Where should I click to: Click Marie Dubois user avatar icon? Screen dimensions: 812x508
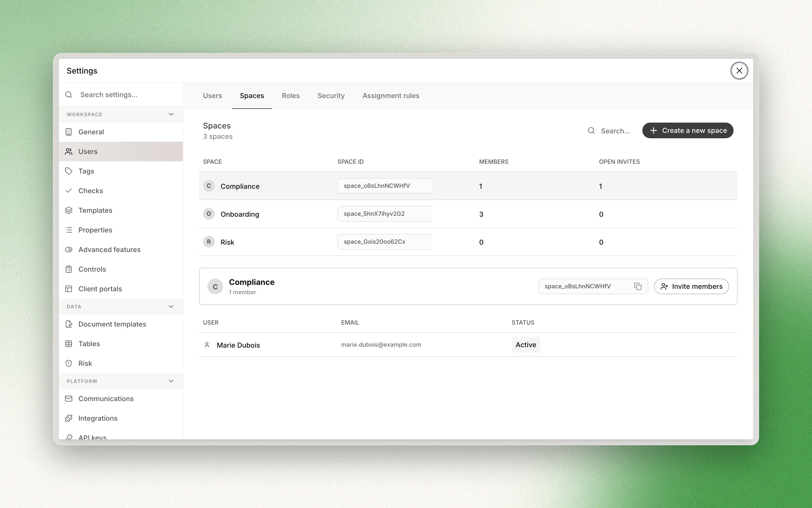[207, 345]
